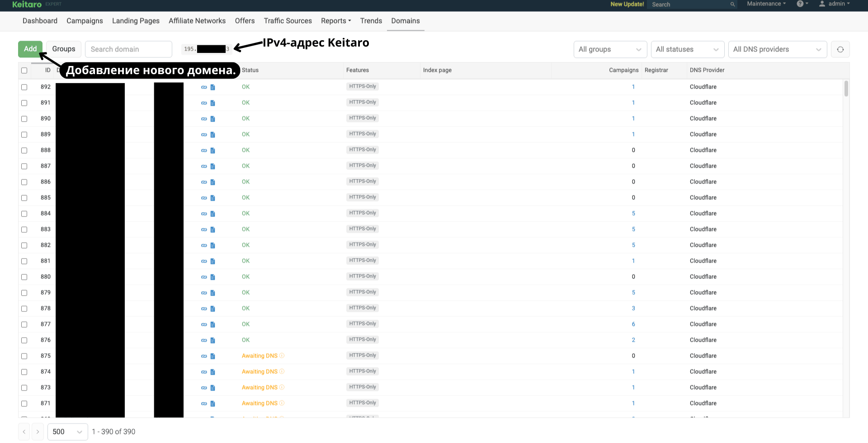Click the document icon for domain 888

point(213,151)
